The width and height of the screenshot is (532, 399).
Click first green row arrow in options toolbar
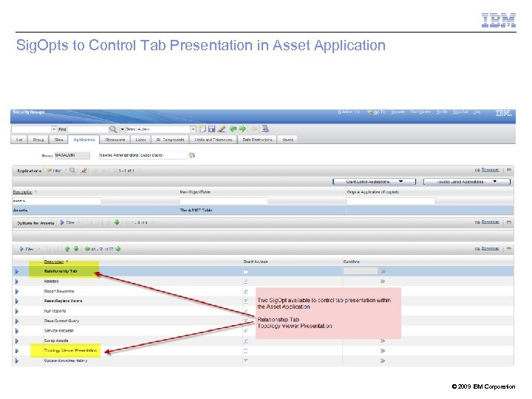click(67, 249)
